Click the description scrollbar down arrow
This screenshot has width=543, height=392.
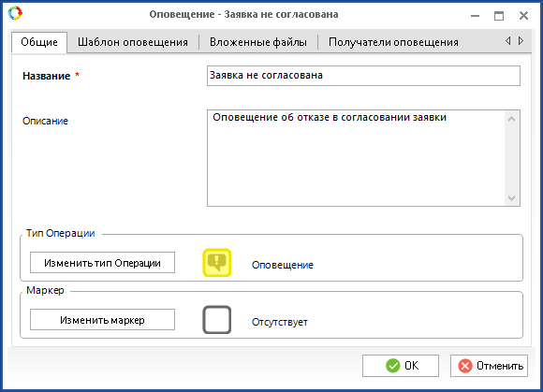(512, 198)
